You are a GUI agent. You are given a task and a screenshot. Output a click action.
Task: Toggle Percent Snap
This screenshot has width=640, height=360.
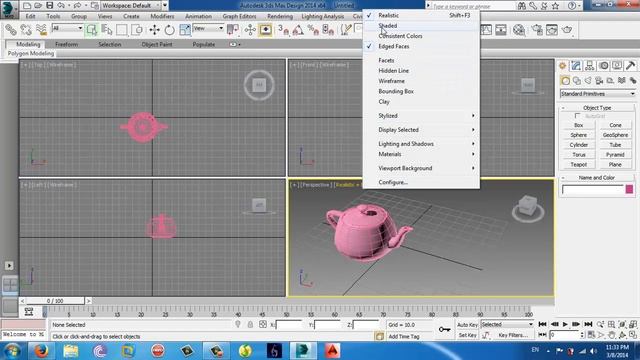tap(313, 30)
